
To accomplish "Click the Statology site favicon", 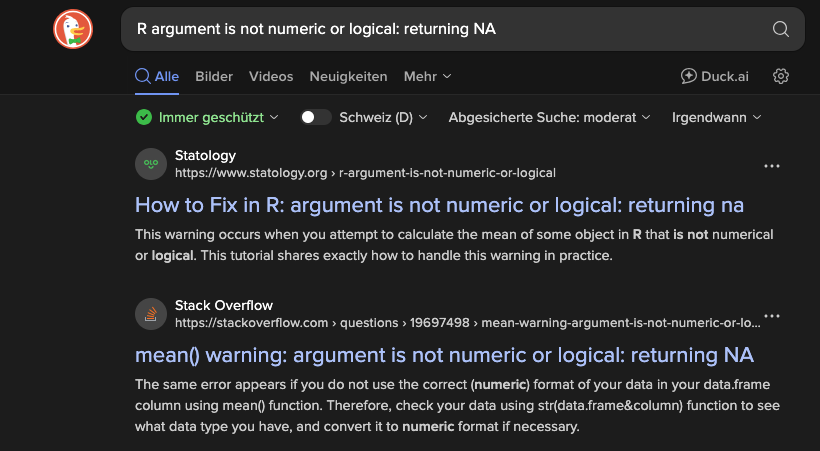I will pos(150,164).
